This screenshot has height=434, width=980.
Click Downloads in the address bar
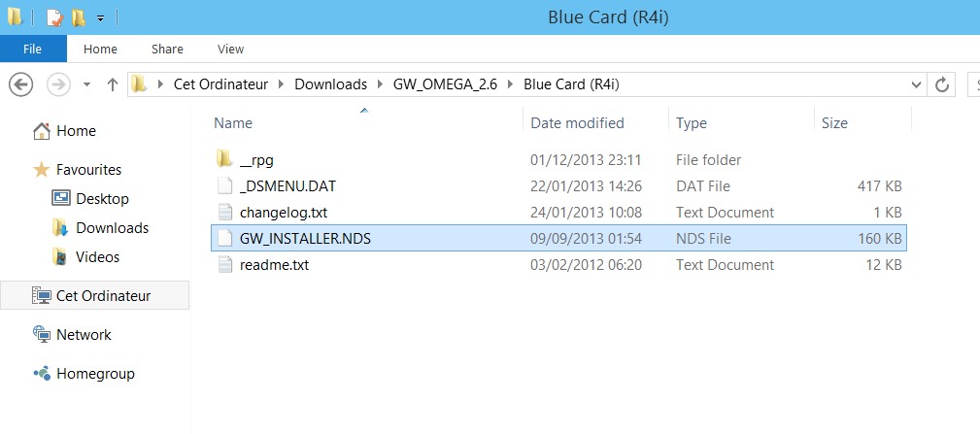coord(330,84)
